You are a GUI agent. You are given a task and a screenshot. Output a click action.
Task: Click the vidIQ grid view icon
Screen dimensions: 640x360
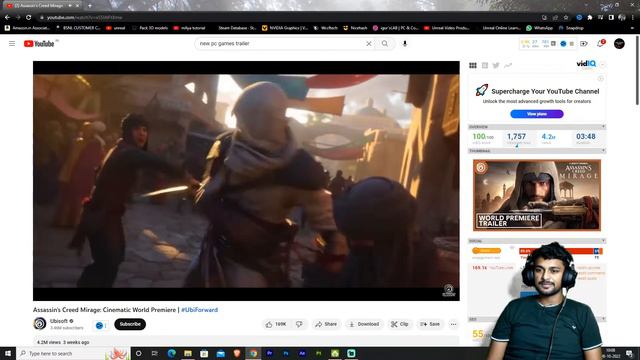[473, 65]
